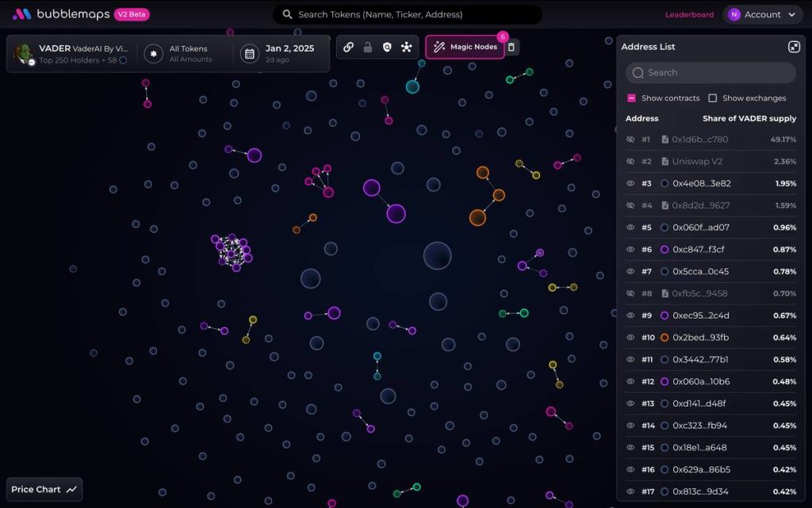812x508 pixels.
Task: Click the magnifier icon in search bar
Action: point(287,14)
